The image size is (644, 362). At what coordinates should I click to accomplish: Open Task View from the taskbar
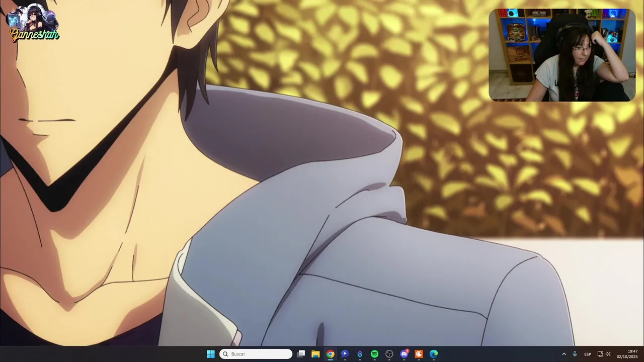click(301, 354)
